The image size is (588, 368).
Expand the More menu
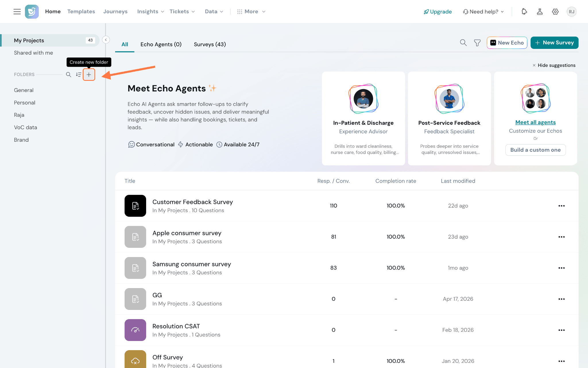[x=251, y=11]
